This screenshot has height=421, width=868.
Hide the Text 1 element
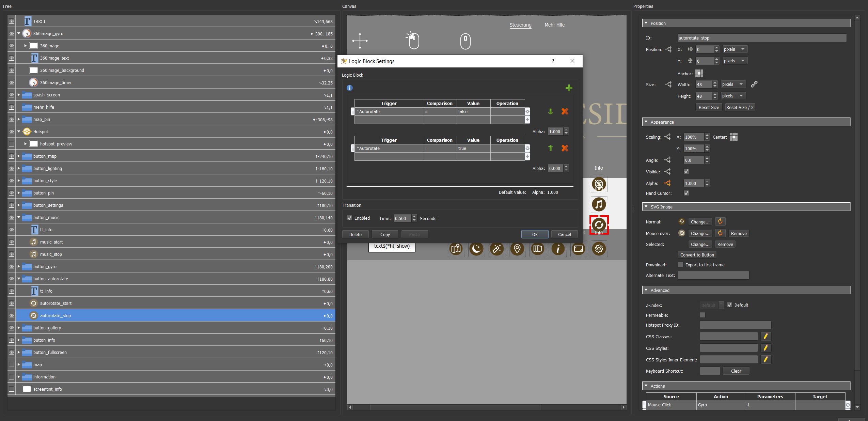click(x=11, y=21)
